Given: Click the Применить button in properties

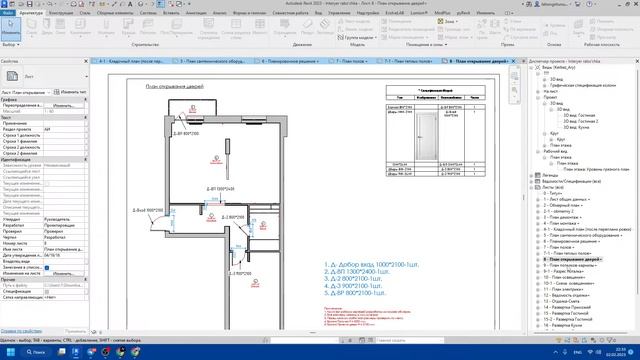Looking at the screenshot, I should [x=75, y=331].
